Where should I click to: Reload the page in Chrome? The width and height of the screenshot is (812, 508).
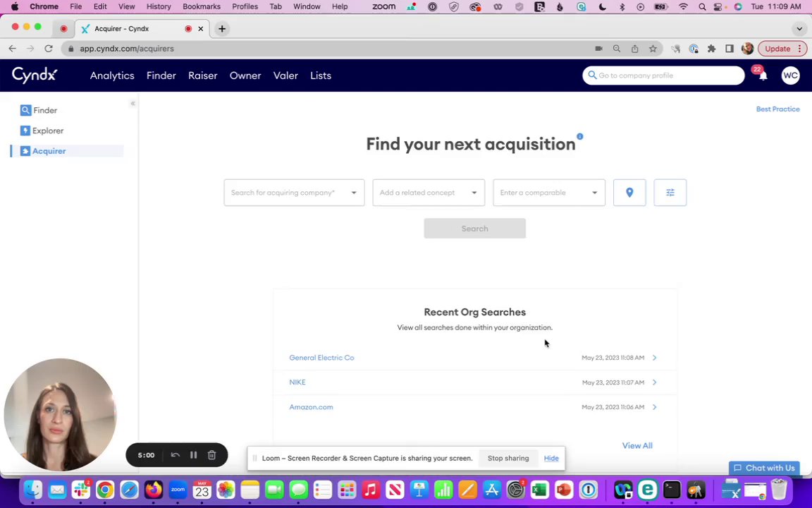point(48,49)
